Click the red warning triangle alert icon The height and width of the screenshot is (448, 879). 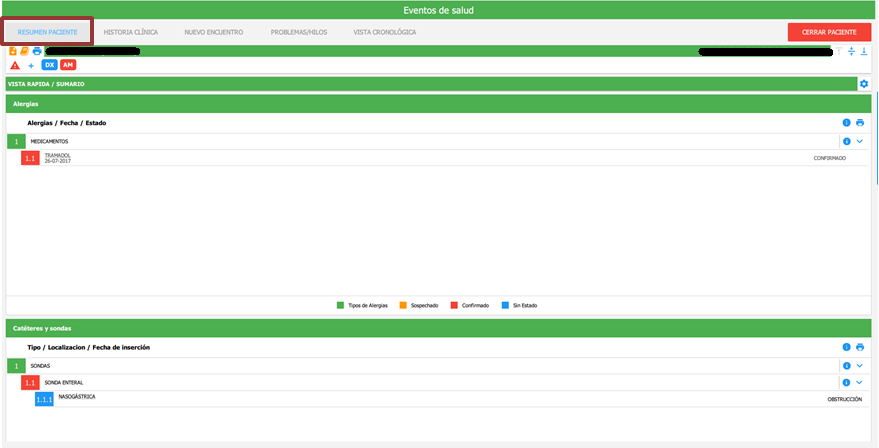[x=14, y=65]
